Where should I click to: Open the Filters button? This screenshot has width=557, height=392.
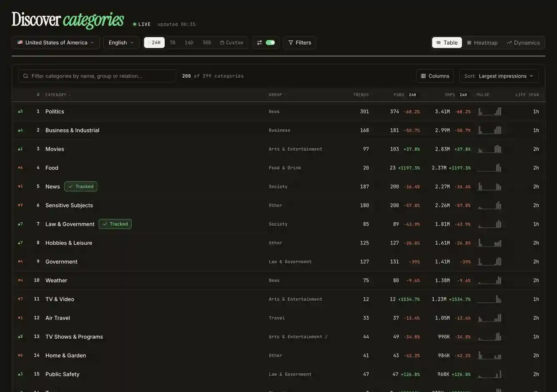coord(300,43)
